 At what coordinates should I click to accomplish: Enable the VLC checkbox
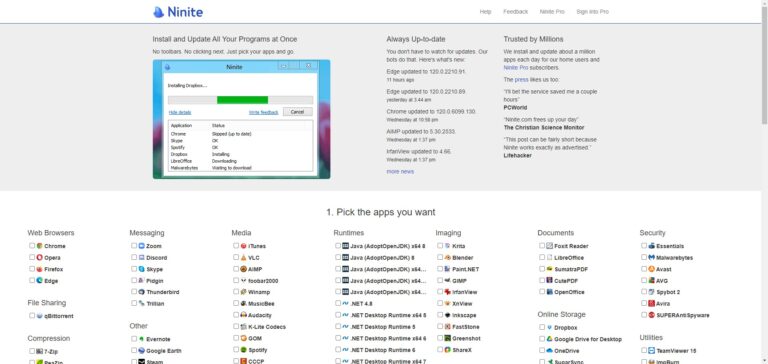click(236, 257)
